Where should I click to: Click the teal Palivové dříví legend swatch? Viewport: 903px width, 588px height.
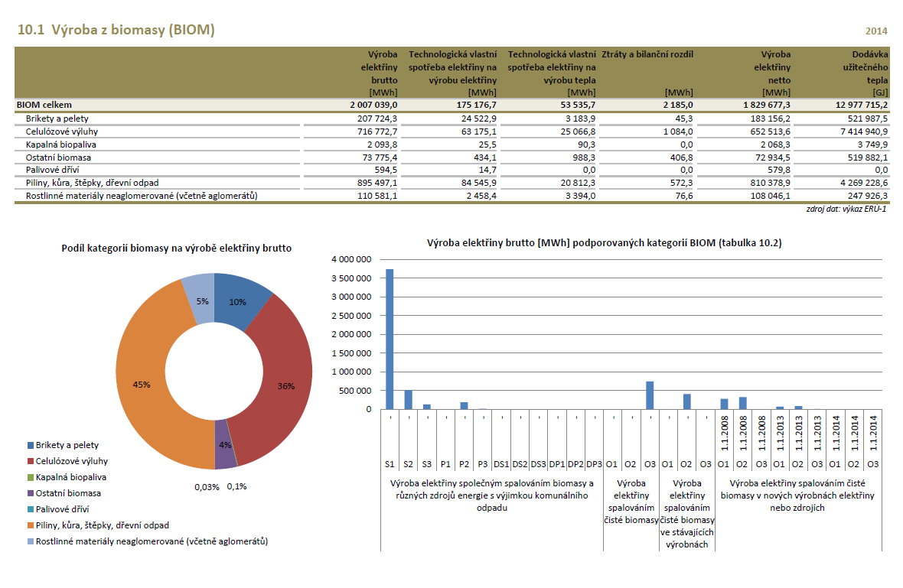pyautogui.click(x=30, y=509)
